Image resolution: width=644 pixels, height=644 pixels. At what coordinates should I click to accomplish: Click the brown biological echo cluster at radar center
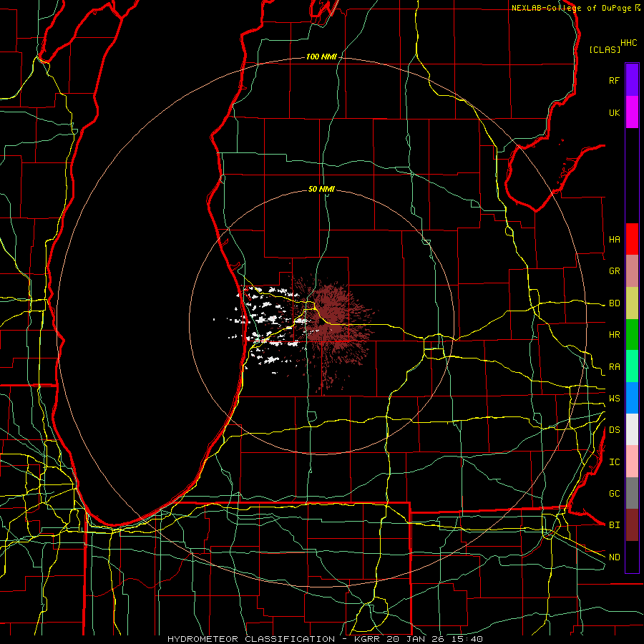[x=333, y=323]
